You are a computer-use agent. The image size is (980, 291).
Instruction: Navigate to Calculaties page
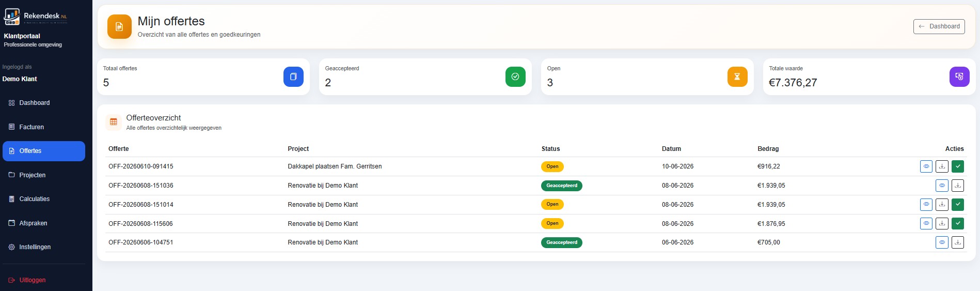click(44, 199)
